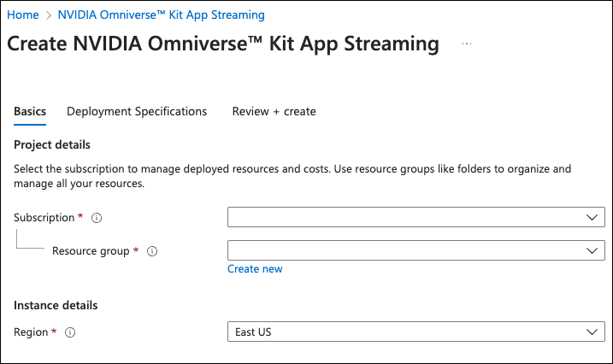Screen dimensions: 613x364
Task: Select the Basics tab
Action: [x=30, y=112]
